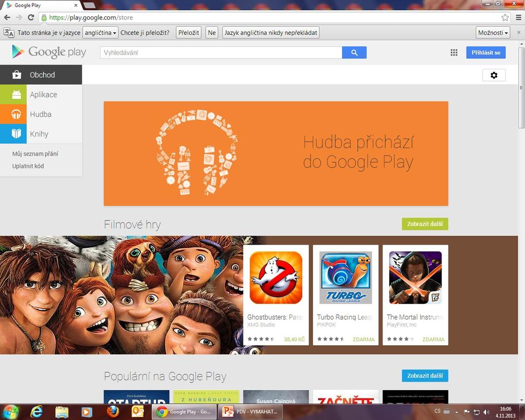
Task: Click the Obchod shopping bag icon
Action: (x=16, y=75)
